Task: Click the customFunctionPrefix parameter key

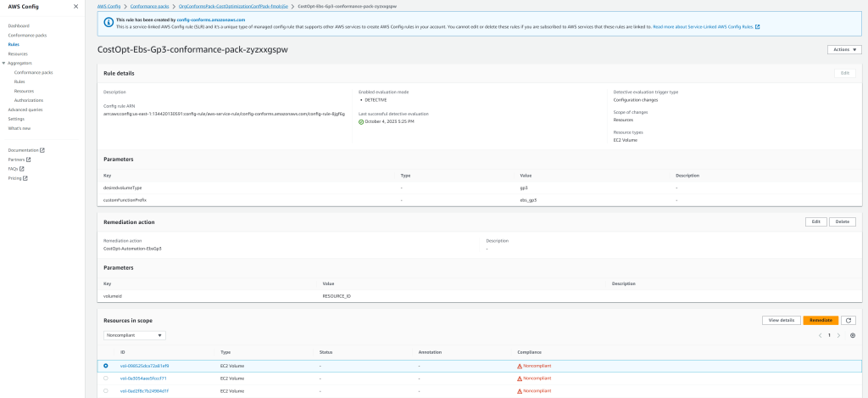Action: pos(125,199)
